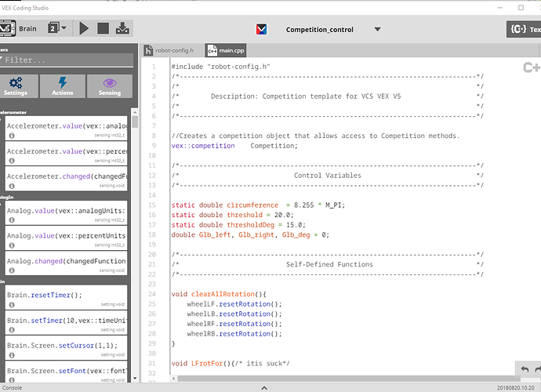Click the thresholdDeg variable on line 17

[x=250, y=225]
